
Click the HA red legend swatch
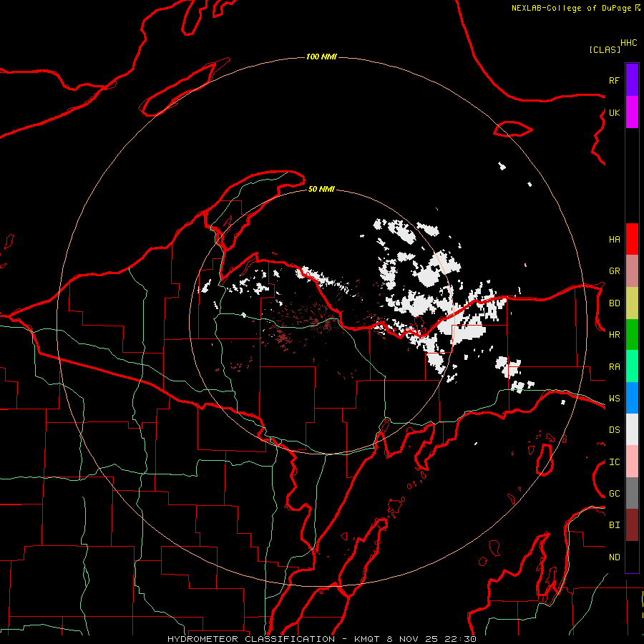[x=632, y=239]
